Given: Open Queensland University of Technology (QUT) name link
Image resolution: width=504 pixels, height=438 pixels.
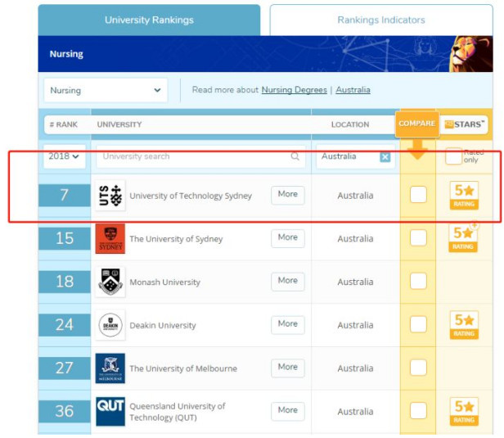Looking at the screenshot, I should coord(178,412).
